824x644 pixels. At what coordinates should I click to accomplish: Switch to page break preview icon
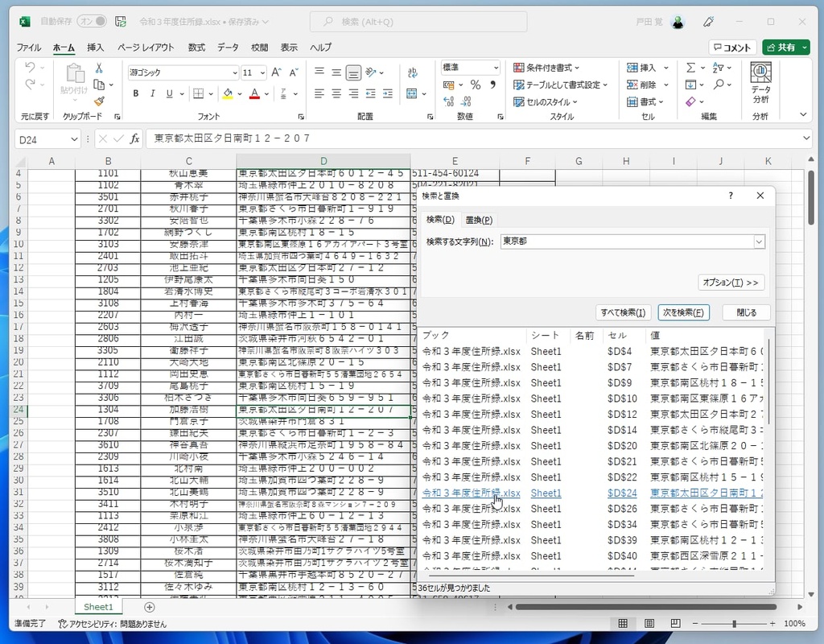[x=676, y=624]
